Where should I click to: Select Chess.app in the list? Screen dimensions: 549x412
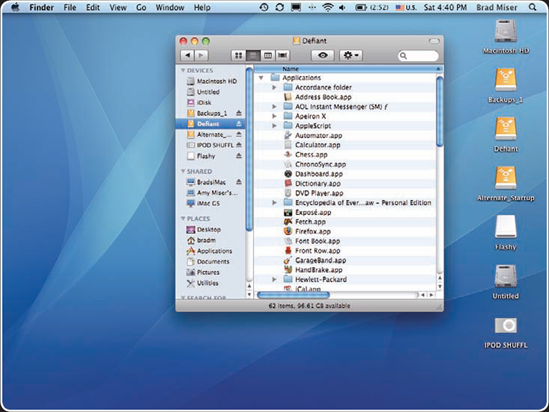[x=345, y=154]
